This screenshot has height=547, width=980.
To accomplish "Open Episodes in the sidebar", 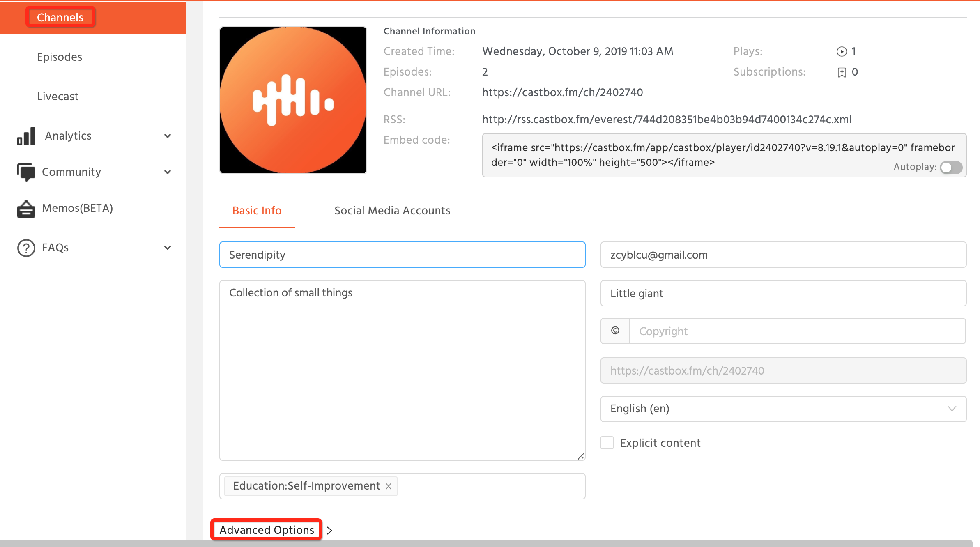I will point(60,57).
